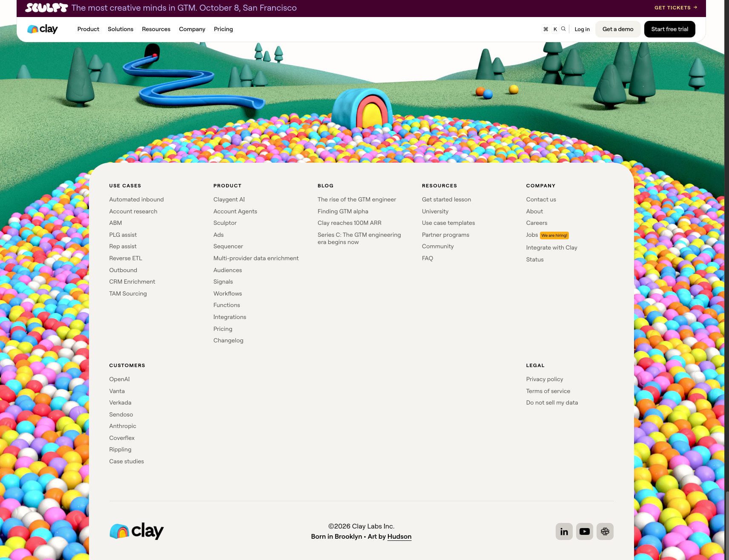Open the Integrations product link
Screen dimensions: 729x560
230,317
